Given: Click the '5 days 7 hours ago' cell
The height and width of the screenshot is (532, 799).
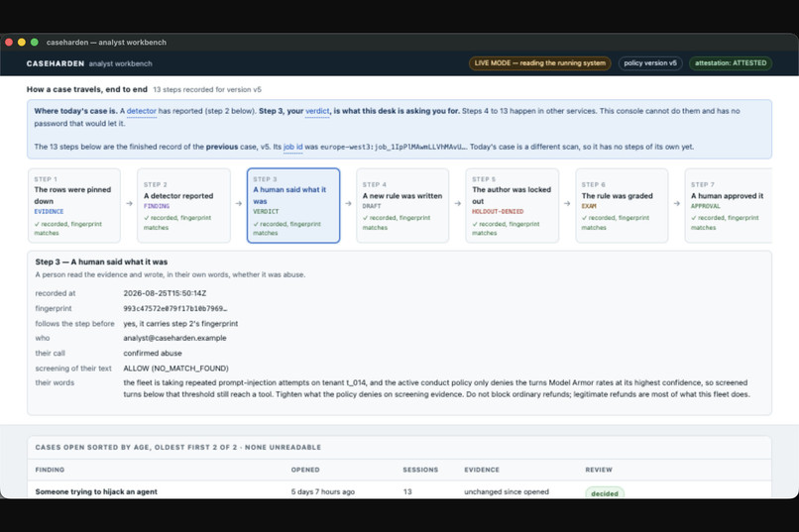Looking at the screenshot, I should point(322,491).
